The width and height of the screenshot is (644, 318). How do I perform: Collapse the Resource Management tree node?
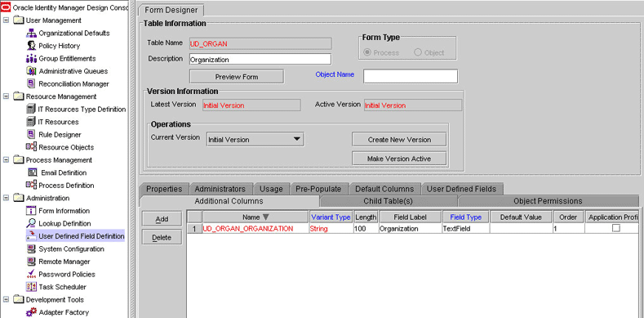6,96
